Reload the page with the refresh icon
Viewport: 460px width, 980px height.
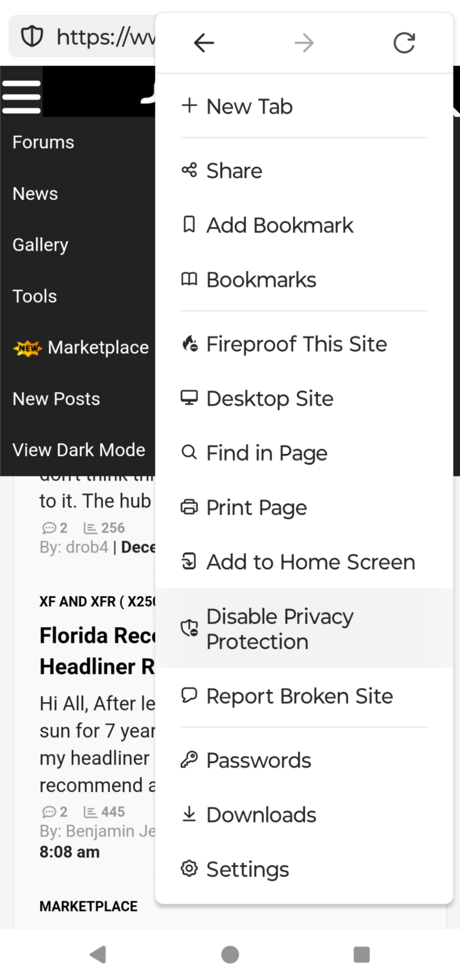click(404, 43)
